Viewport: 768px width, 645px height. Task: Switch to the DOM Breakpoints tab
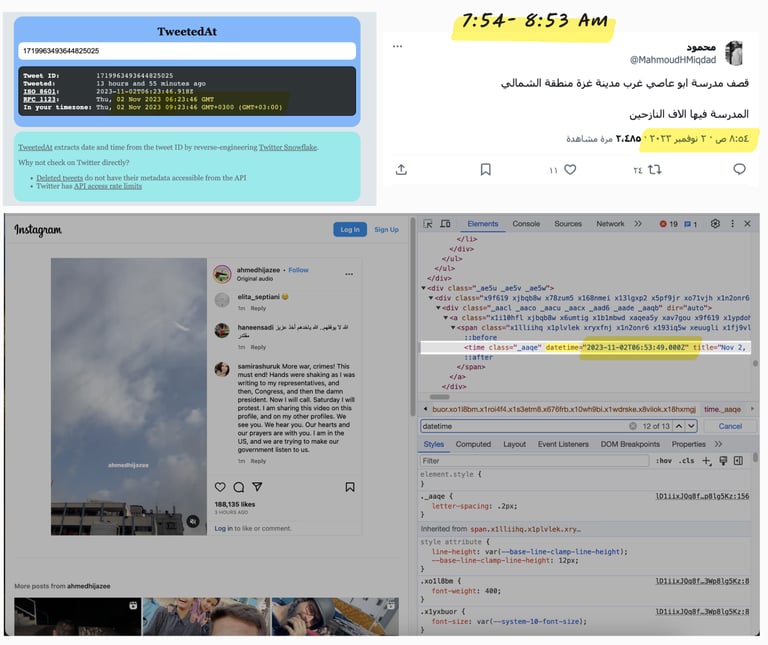click(630, 445)
